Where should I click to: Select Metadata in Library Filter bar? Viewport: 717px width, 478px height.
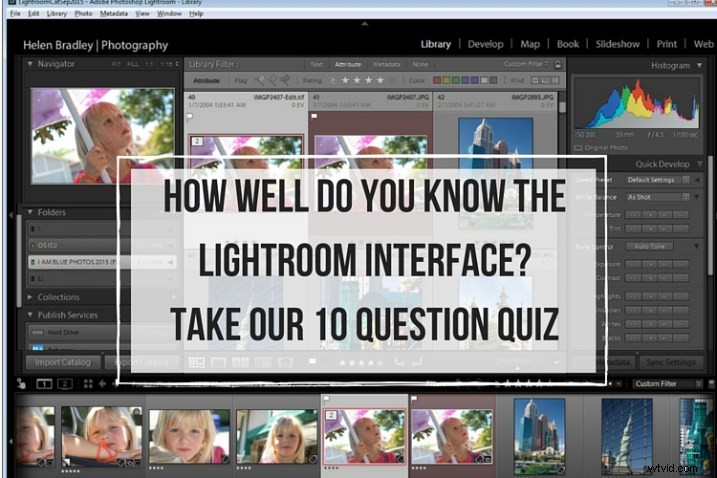click(x=386, y=64)
